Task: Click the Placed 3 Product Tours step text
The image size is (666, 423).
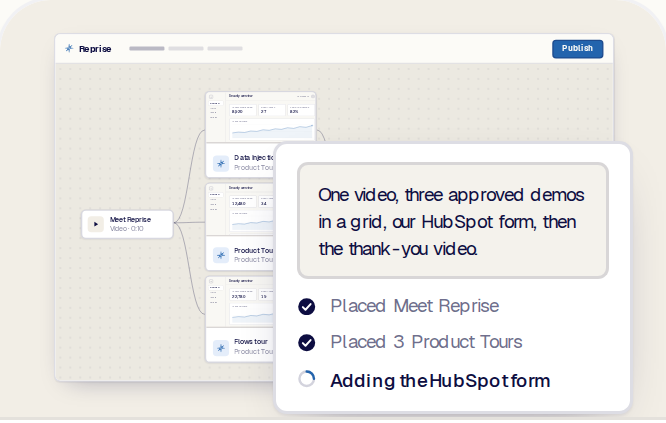Action: click(x=426, y=342)
